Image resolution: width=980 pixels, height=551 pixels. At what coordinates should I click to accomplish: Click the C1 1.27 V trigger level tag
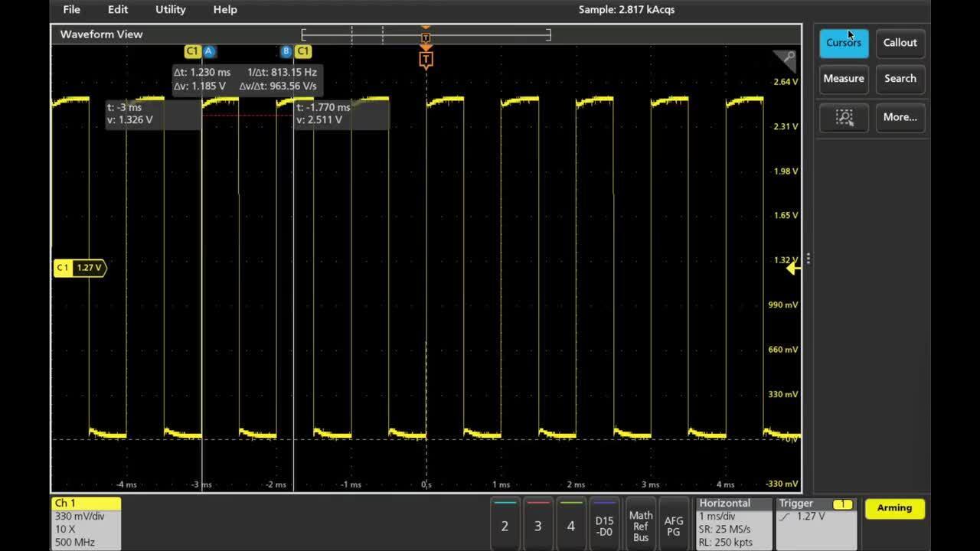tap(77, 268)
